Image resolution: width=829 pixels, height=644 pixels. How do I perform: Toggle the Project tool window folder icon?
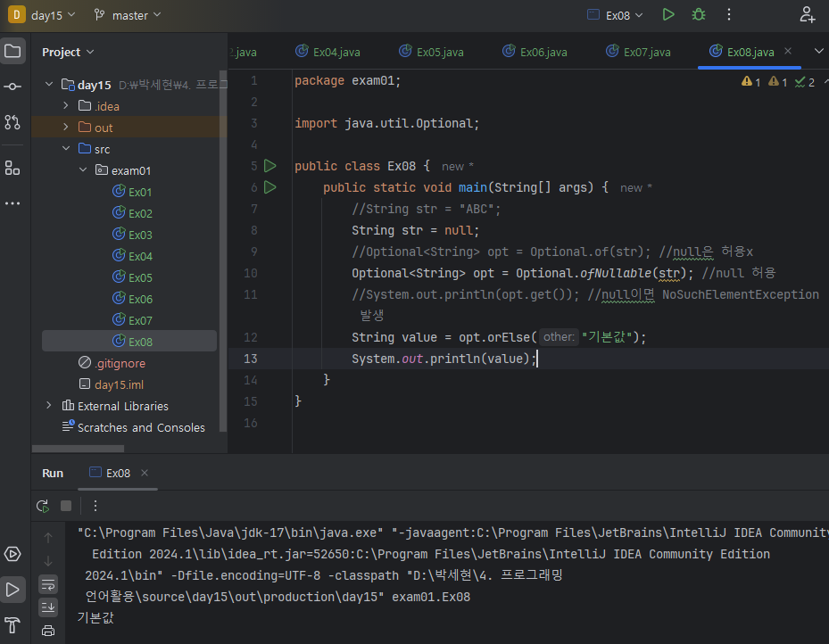(12, 51)
